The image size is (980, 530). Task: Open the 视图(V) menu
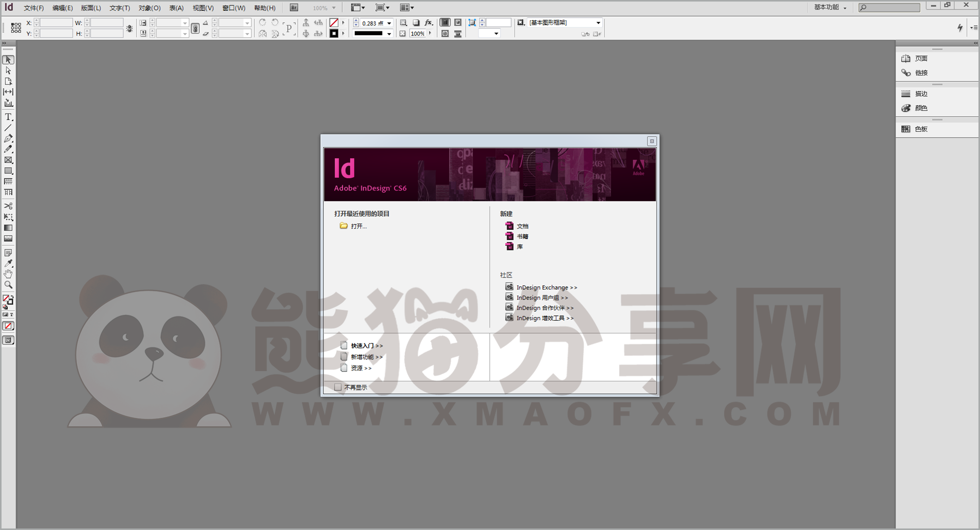tap(202, 8)
